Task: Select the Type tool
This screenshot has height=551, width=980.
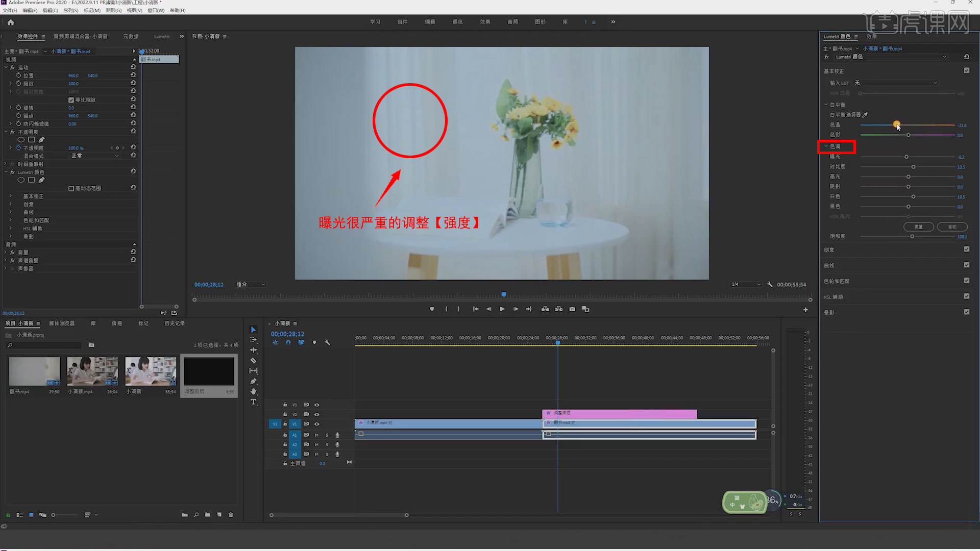Action: (x=253, y=402)
